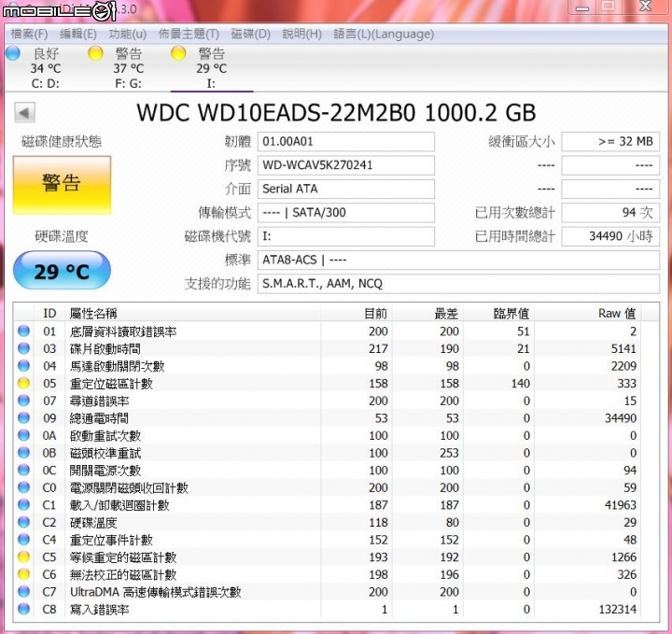Open the 編輯(E) menu
The image size is (672, 634).
[x=78, y=34]
